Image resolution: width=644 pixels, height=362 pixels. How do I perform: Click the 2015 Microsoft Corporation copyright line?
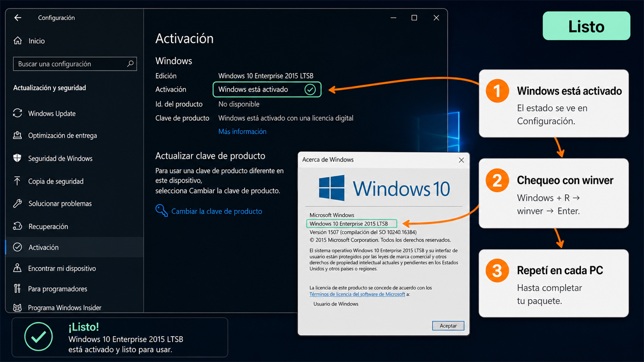380,240
